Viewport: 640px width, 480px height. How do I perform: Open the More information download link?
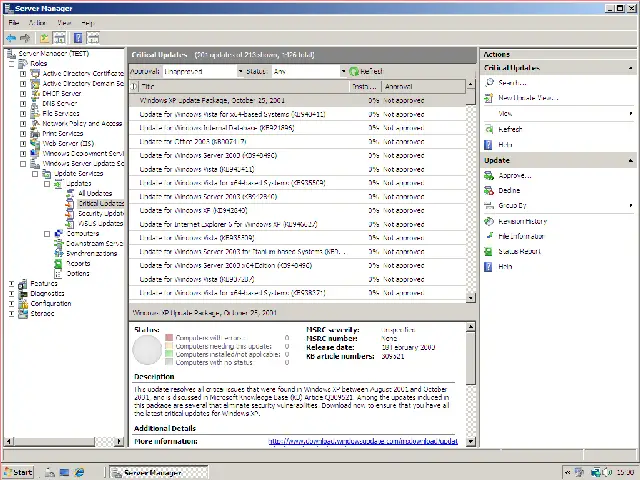(363, 441)
